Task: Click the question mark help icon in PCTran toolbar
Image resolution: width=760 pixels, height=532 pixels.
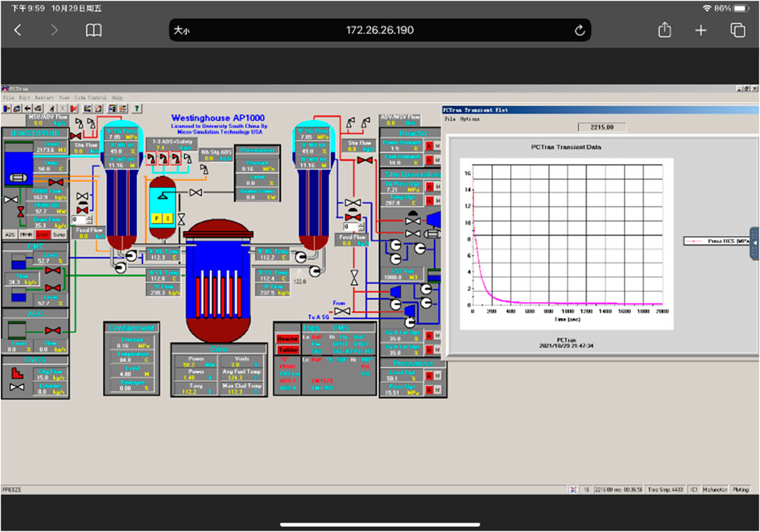Action: pyautogui.click(x=137, y=109)
